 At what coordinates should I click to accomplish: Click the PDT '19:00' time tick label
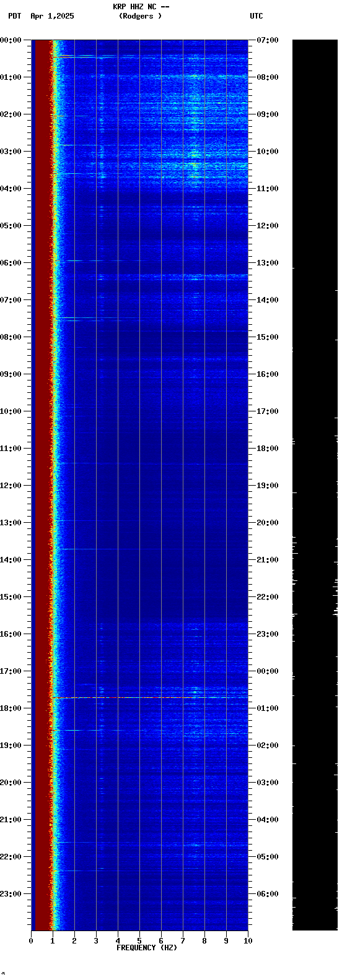11,746
